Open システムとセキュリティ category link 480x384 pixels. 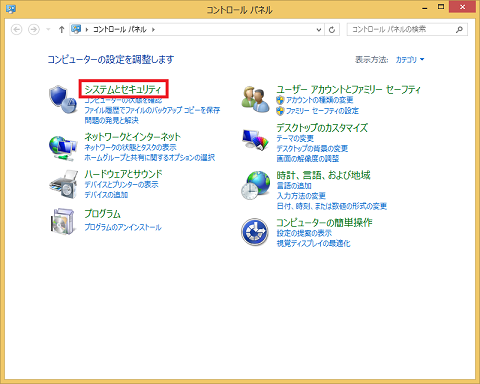click(123, 89)
